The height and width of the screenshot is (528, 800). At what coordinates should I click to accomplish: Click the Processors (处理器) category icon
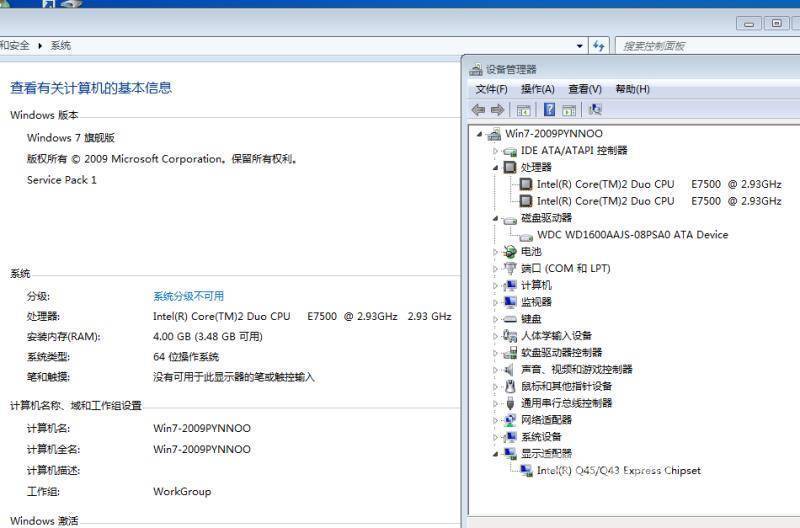(510, 167)
